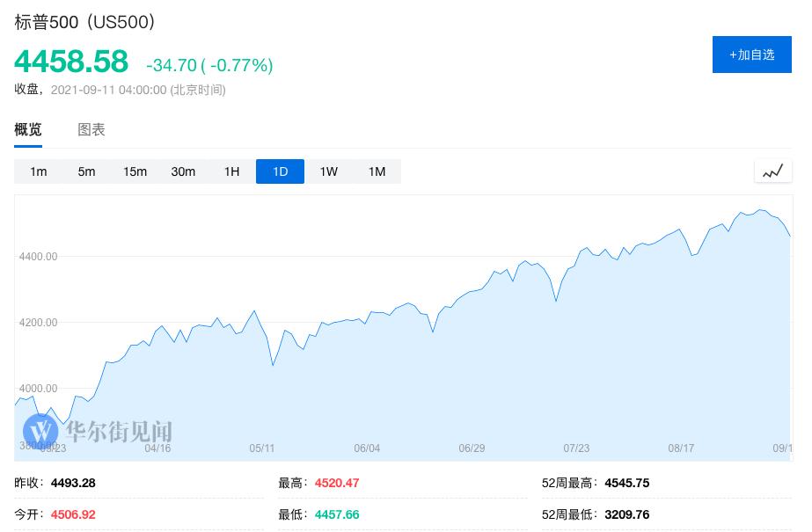Select the 1m time interval
812x532 pixels.
coord(38,171)
